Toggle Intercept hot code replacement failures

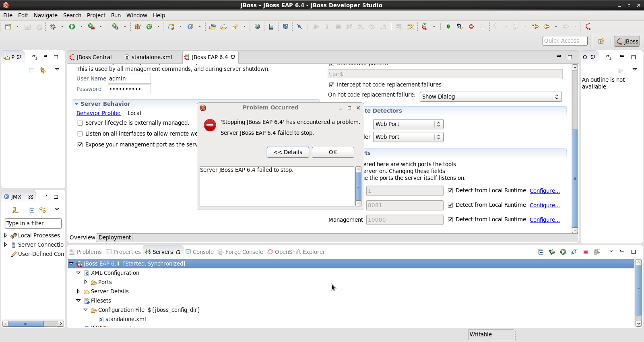tap(332, 85)
